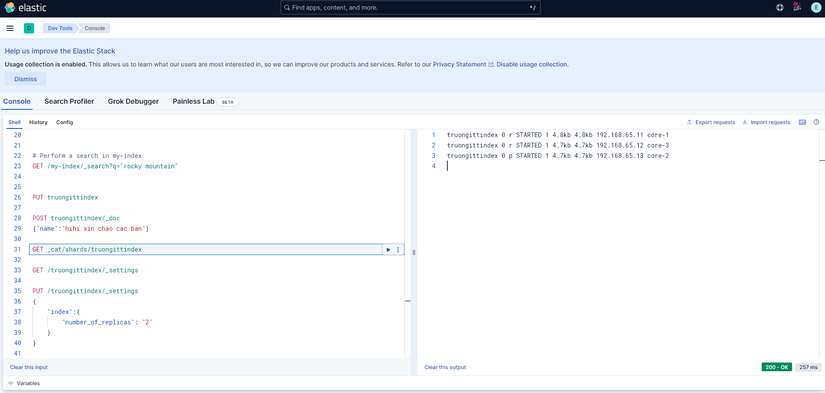Click output row ending core-2
The height and width of the screenshot is (393, 825).
click(x=558, y=156)
